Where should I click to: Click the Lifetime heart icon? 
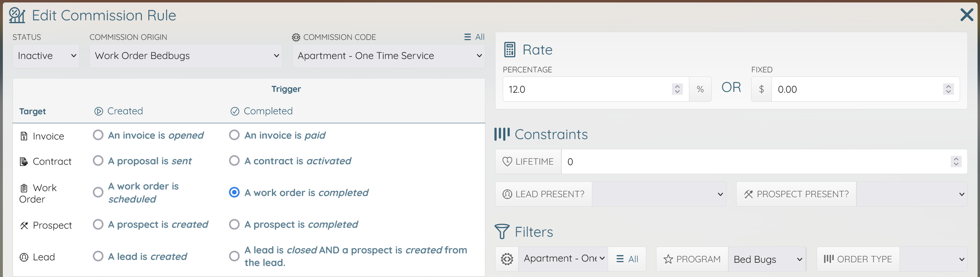click(x=507, y=162)
